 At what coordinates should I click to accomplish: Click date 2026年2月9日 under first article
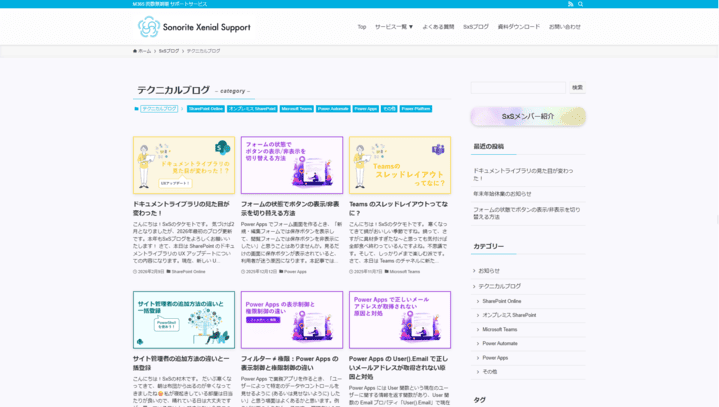(151, 271)
